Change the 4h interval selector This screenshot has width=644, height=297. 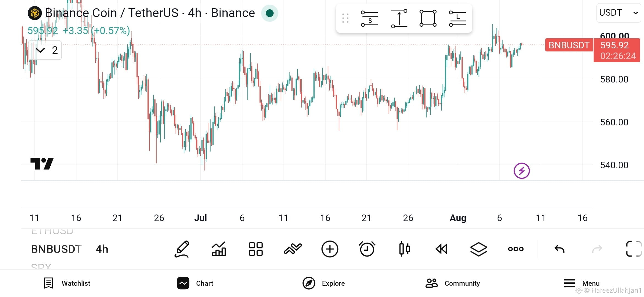point(102,249)
